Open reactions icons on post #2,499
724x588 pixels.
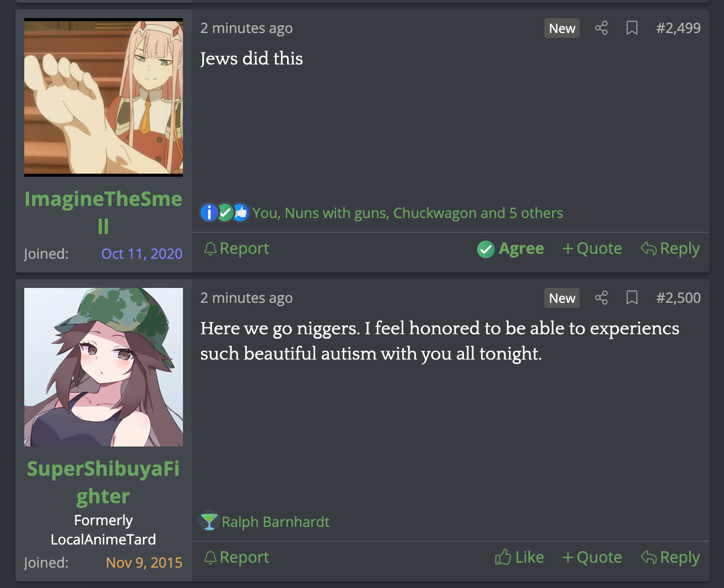[x=224, y=213]
